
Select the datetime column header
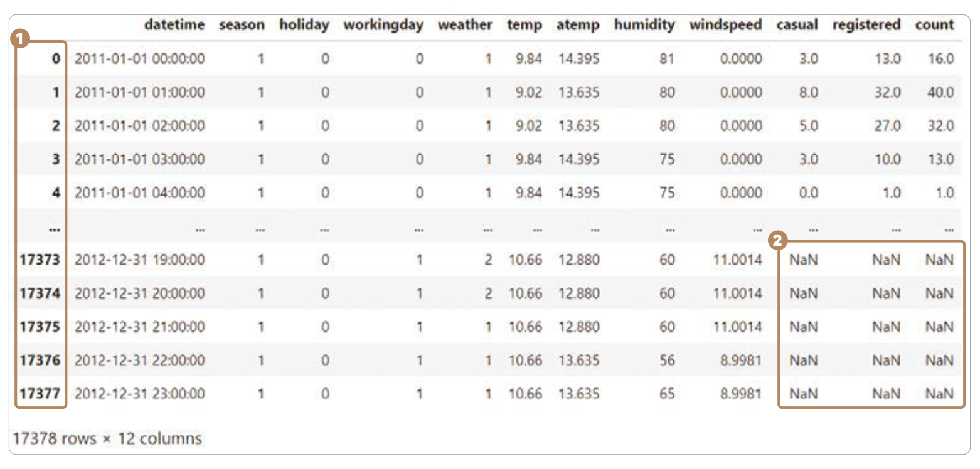[174, 26]
